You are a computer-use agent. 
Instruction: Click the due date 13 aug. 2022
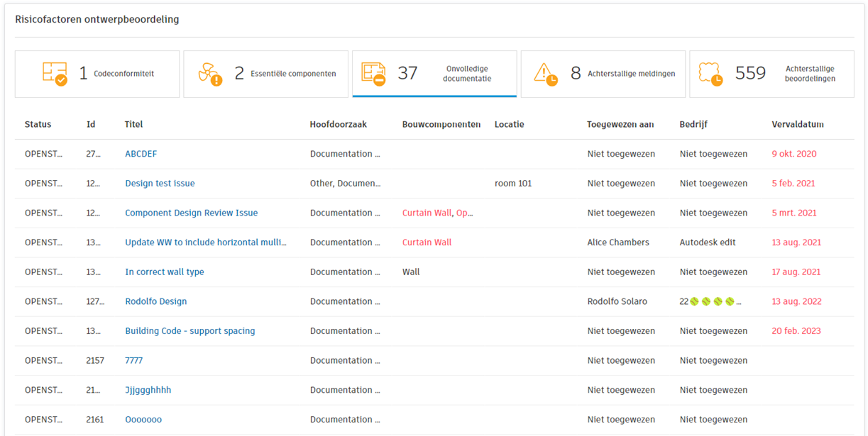click(797, 301)
